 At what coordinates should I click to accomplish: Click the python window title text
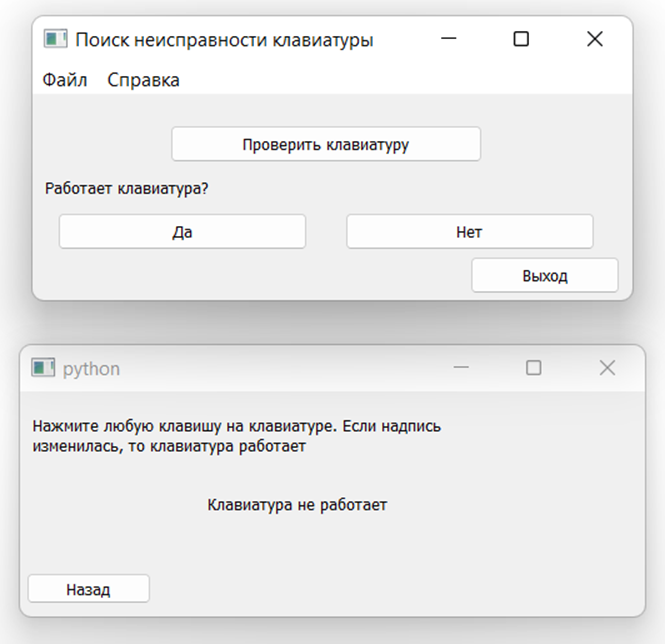[x=92, y=369]
